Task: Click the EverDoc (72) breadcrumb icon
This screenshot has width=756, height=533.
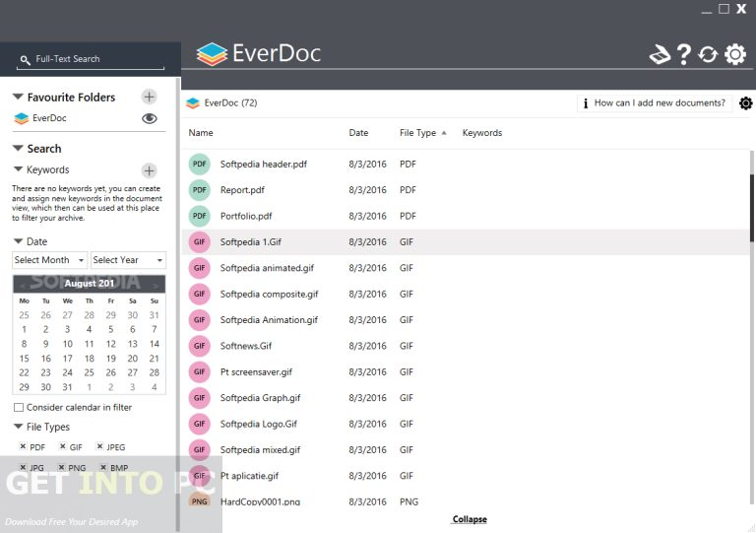Action: click(x=193, y=103)
